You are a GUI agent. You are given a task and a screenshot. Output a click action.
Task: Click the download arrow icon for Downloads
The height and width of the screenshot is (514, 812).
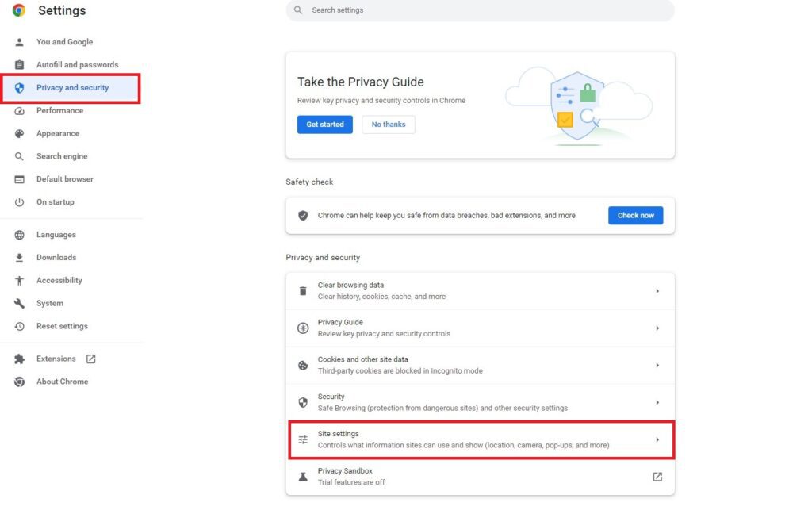pyautogui.click(x=19, y=258)
